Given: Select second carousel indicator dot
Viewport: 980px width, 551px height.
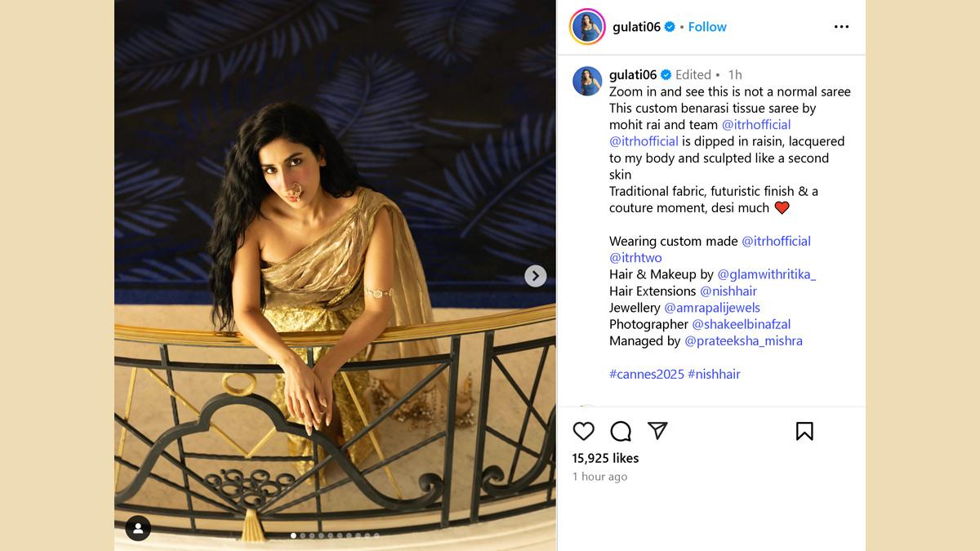Looking at the screenshot, I should (303, 535).
